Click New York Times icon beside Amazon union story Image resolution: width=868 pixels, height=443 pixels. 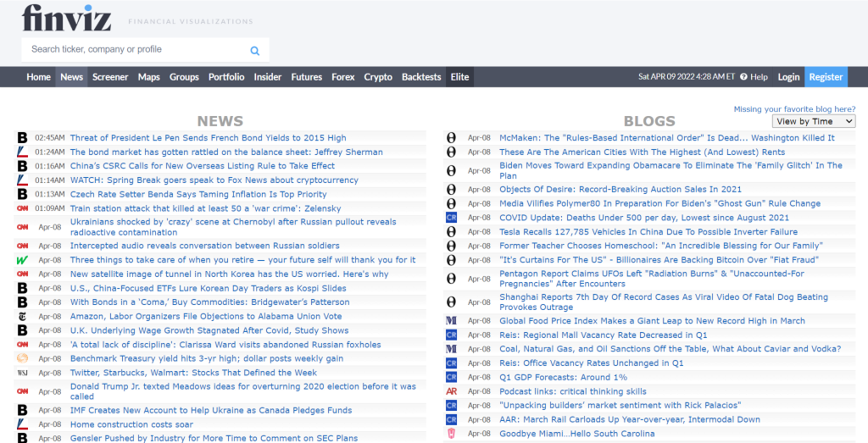[22, 316]
